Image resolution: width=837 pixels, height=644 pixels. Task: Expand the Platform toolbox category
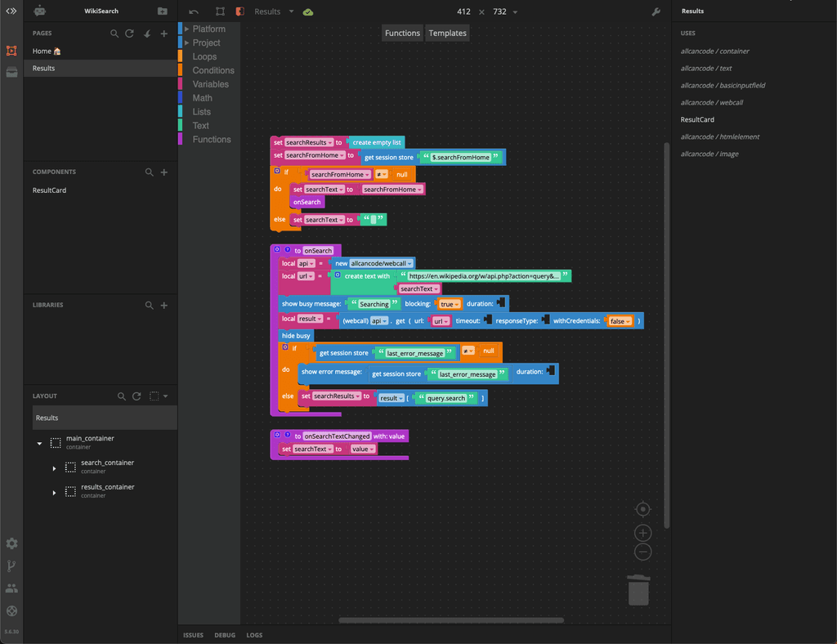coord(208,29)
